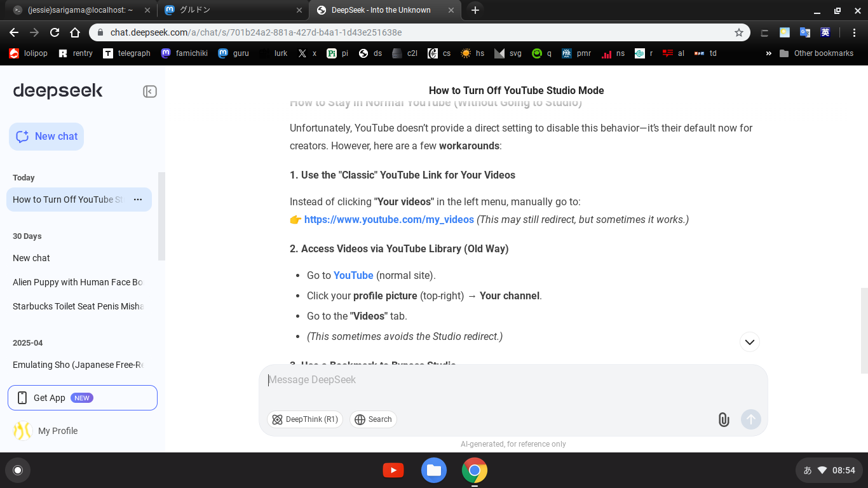Open the x bookmark
Viewport: 868px width, 488px height.
(308, 53)
